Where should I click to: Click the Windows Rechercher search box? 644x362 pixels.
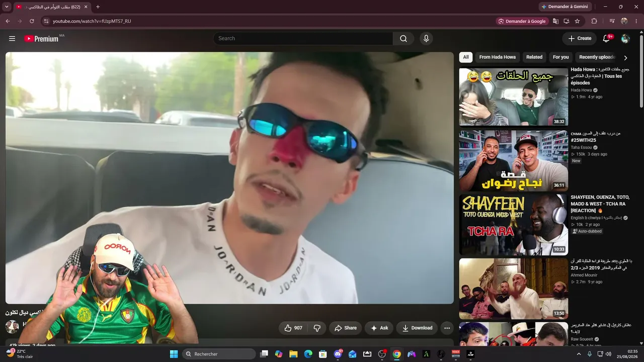pyautogui.click(x=219, y=354)
